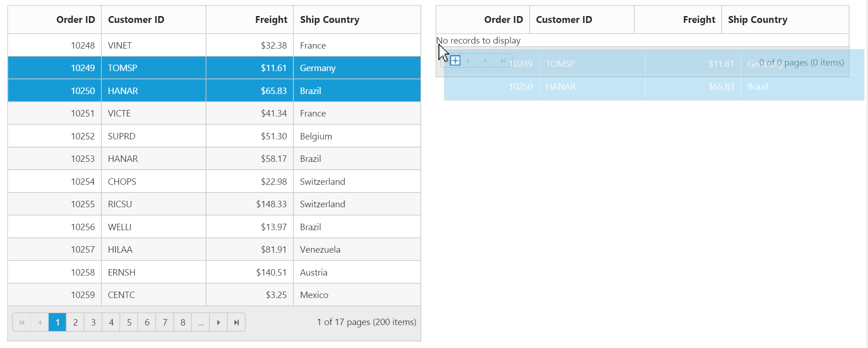868x348 pixels.
Task: Sort by Order ID in the populated grid
Action: tap(75, 20)
